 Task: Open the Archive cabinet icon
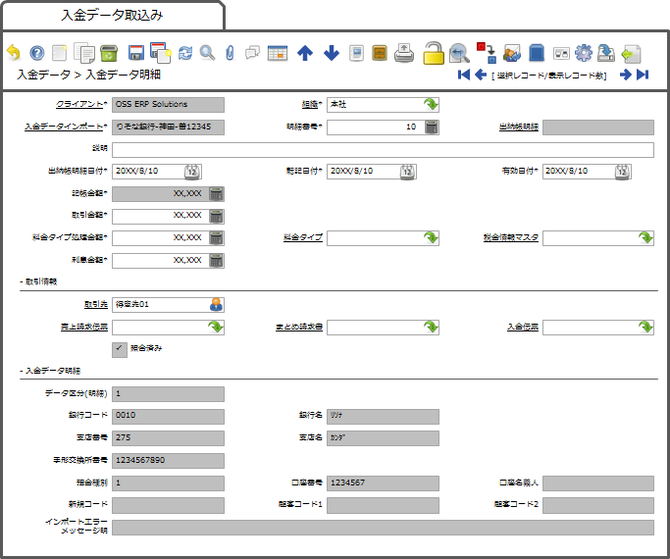[379, 53]
